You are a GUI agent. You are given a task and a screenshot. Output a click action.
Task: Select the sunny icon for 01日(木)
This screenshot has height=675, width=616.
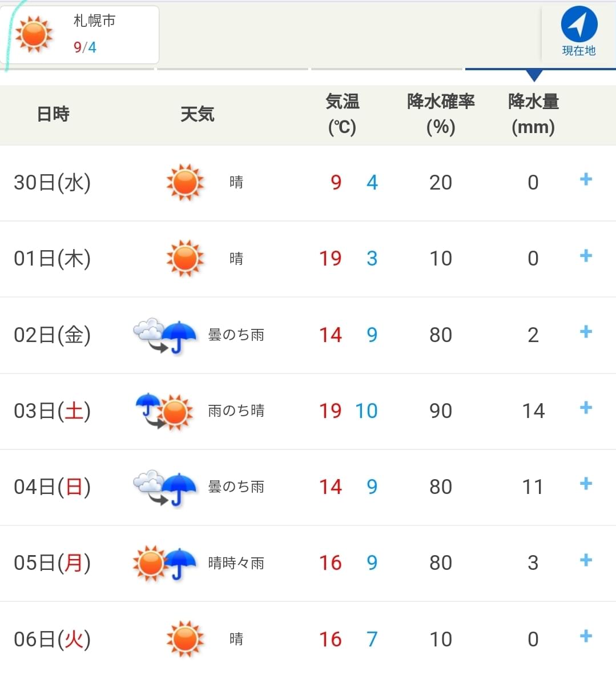[185, 258]
